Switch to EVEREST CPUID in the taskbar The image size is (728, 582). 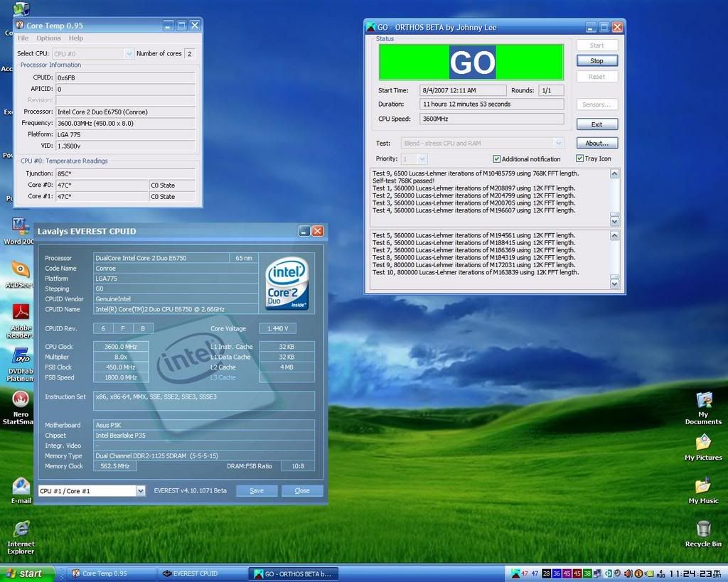coord(201,573)
